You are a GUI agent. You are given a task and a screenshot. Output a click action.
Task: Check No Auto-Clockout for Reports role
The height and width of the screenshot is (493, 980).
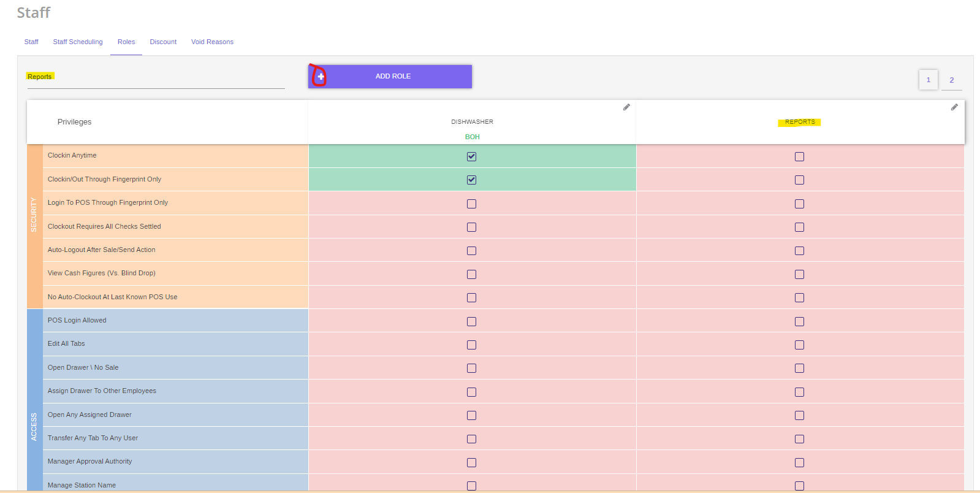[x=799, y=297]
